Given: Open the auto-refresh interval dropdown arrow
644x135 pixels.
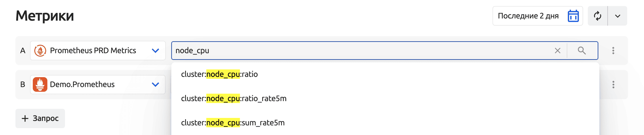Looking at the screenshot, I should 618,16.
